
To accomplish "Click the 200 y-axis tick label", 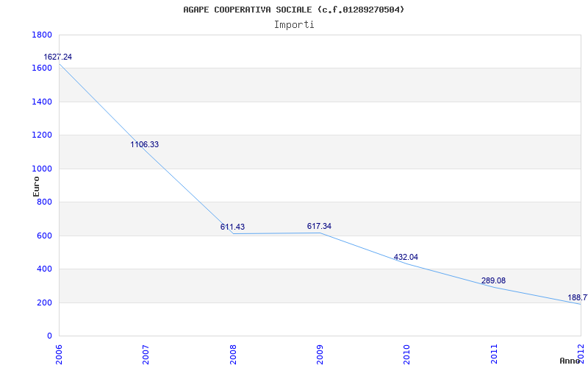I will (44, 303).
